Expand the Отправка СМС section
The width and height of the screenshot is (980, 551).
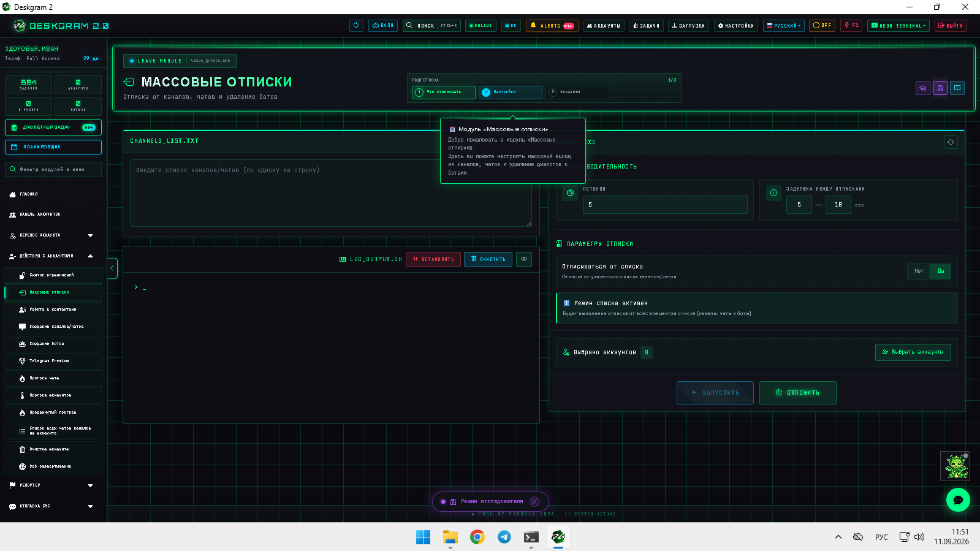53,506
